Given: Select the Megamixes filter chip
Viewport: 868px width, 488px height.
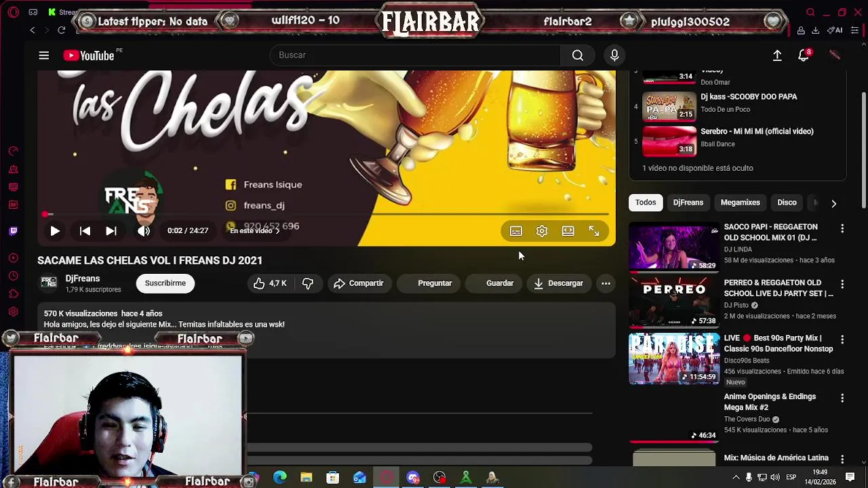Looking at the screenshot, I should point(740,203).
